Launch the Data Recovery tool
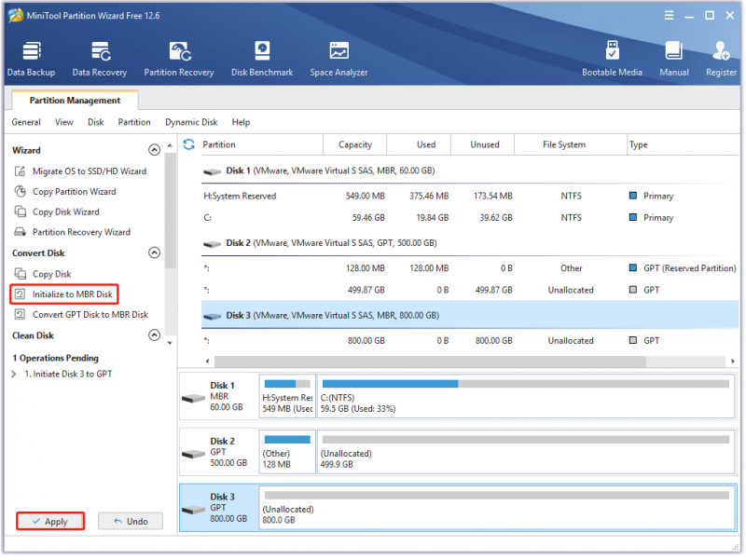 100,59
